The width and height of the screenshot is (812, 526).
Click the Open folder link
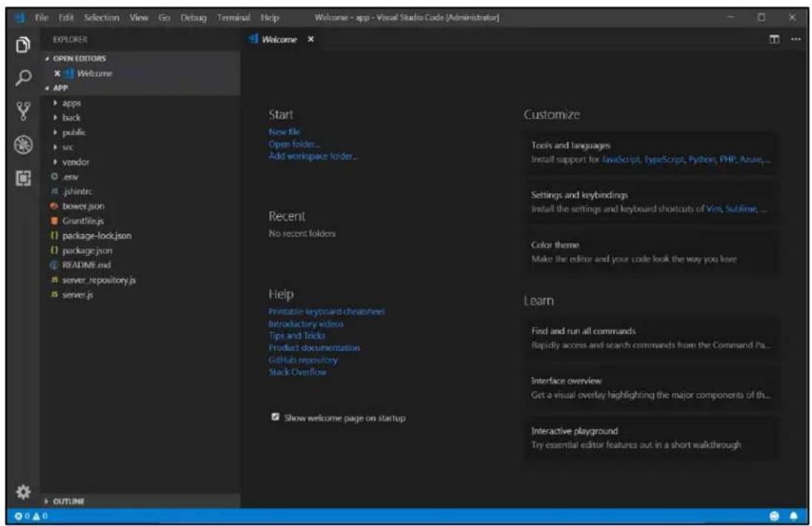(x=294, y=144)
